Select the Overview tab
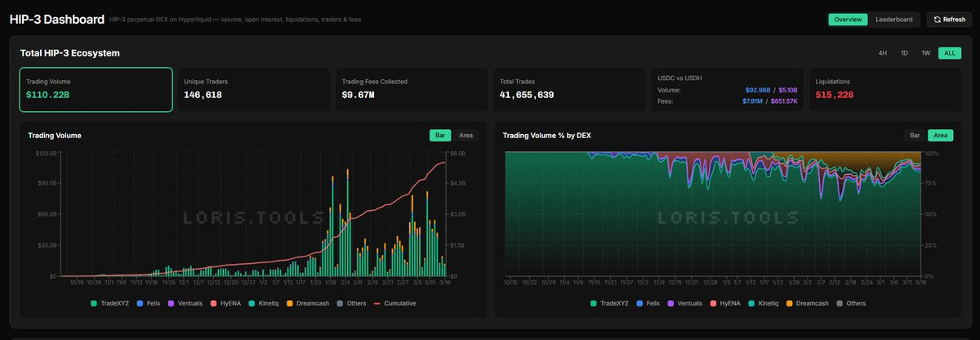Image resolution: width=980 pixels, height=340 pixels. coord(848,20)
